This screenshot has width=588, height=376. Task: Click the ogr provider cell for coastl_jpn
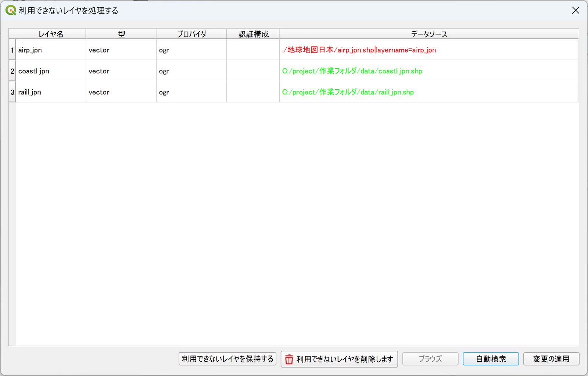coord(191,71)
